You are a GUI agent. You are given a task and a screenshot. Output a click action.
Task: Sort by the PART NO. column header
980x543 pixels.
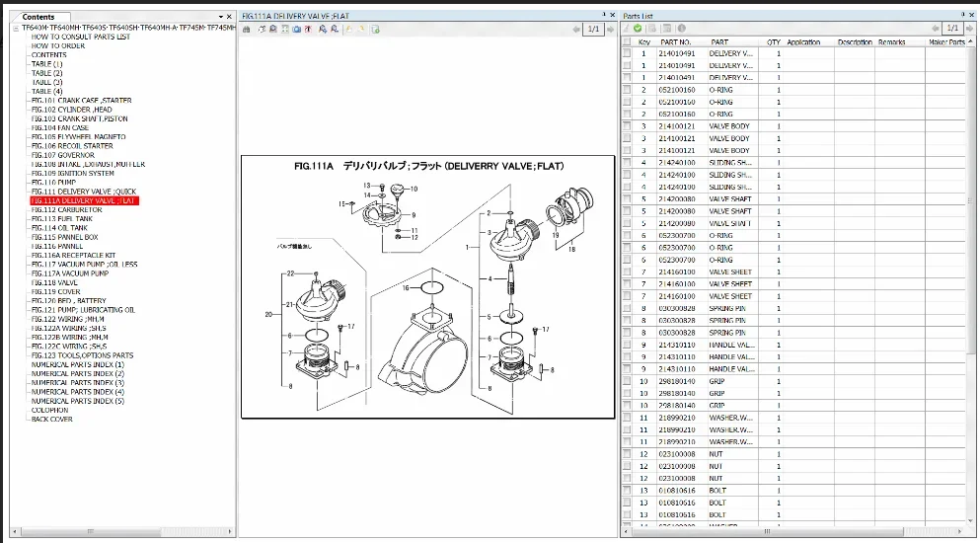[676, 42]
